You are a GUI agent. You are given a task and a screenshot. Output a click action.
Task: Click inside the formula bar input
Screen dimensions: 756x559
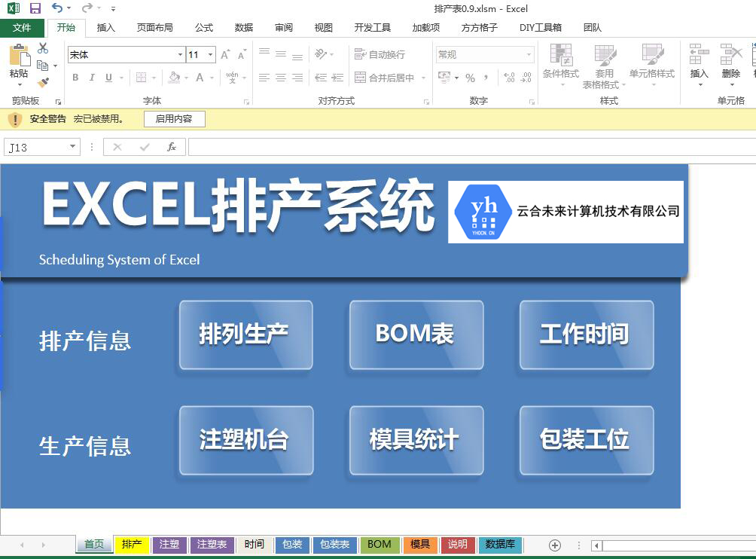[x=467, y=147]
